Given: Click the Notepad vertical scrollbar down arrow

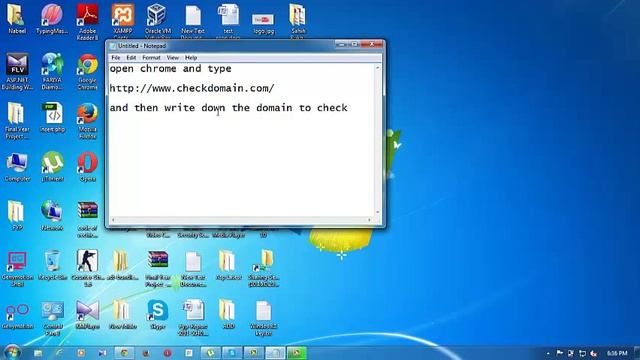Looking at the screenshot, I should coord(378,212).
